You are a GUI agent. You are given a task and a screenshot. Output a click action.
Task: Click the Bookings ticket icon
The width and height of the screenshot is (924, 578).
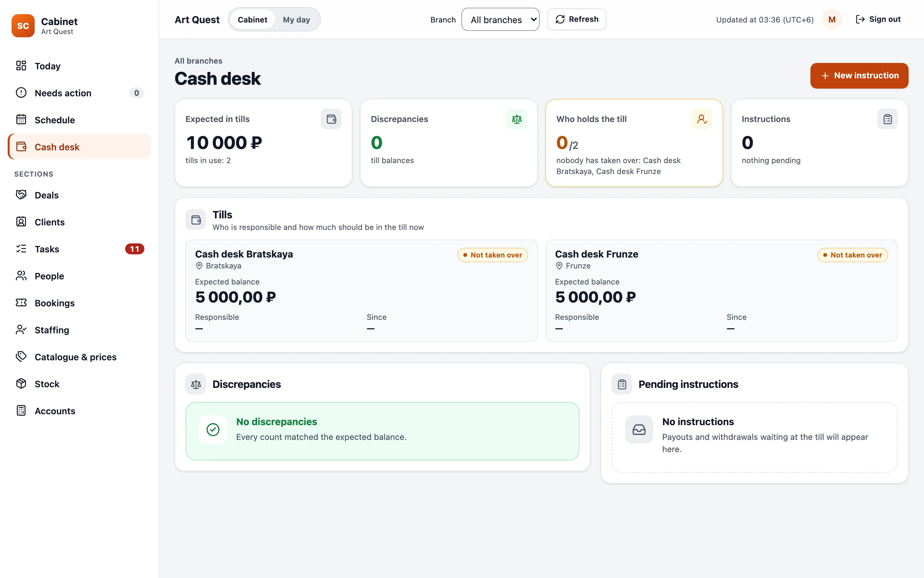click(21, 303)
